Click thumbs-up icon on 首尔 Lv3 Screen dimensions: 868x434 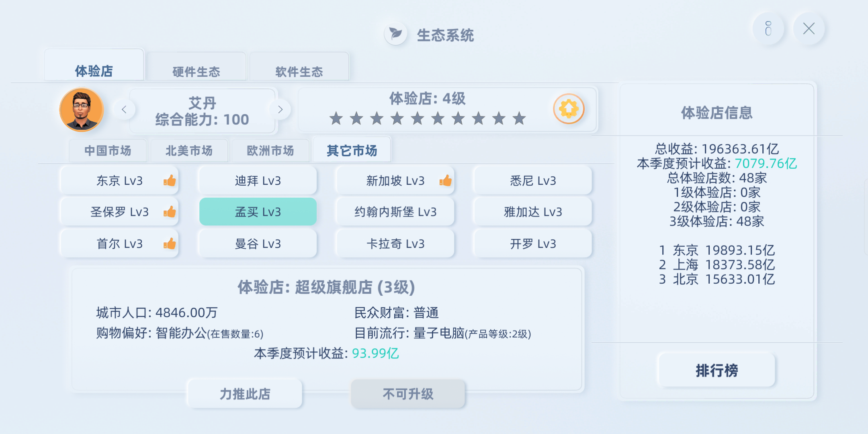click(x=170, y=243)
